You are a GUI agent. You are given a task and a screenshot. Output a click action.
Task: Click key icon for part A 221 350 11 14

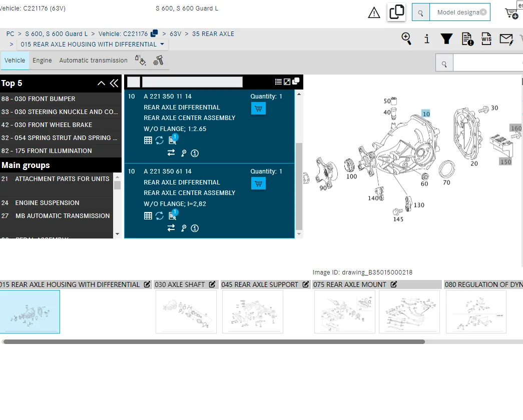coord(184,153)
